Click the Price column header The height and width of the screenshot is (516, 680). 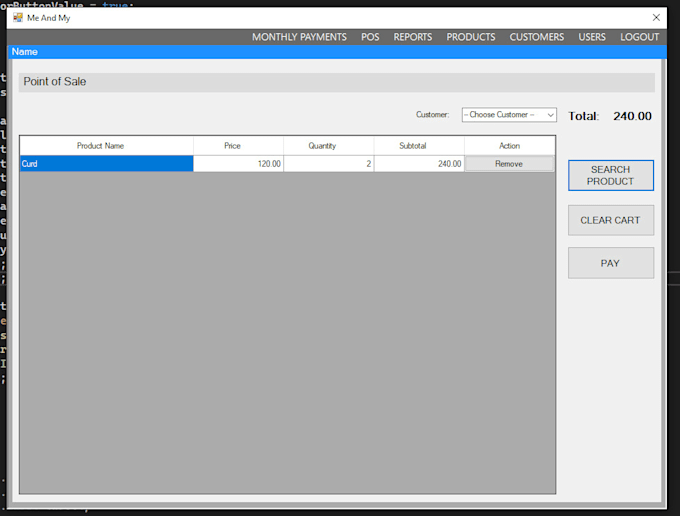coord(239,146)
